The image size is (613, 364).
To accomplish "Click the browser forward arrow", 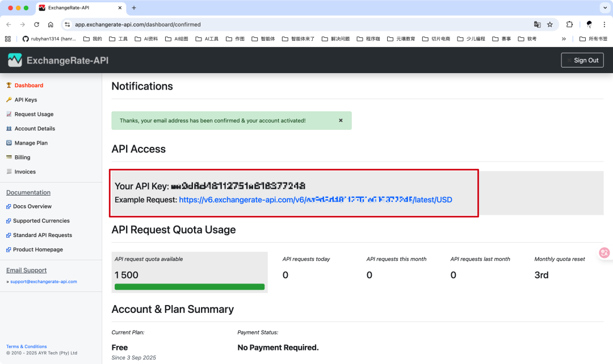I will pos(23,24).
